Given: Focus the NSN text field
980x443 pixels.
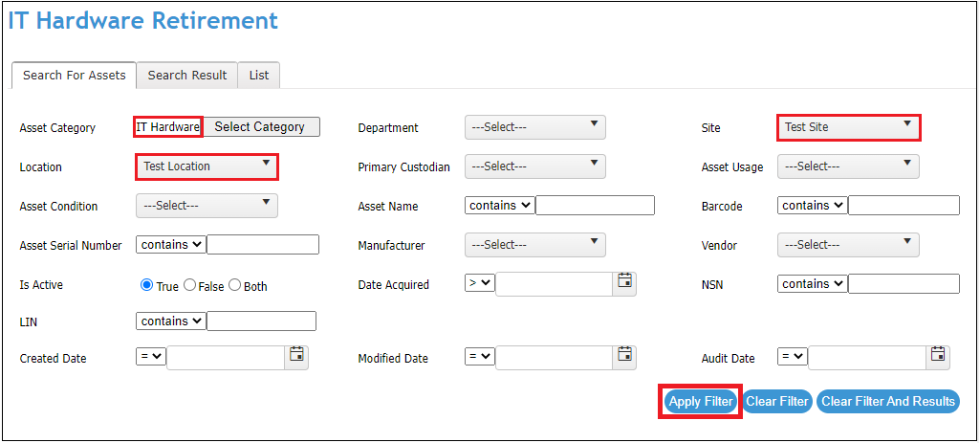Looking at the screenshot, I should coord(904,283).
